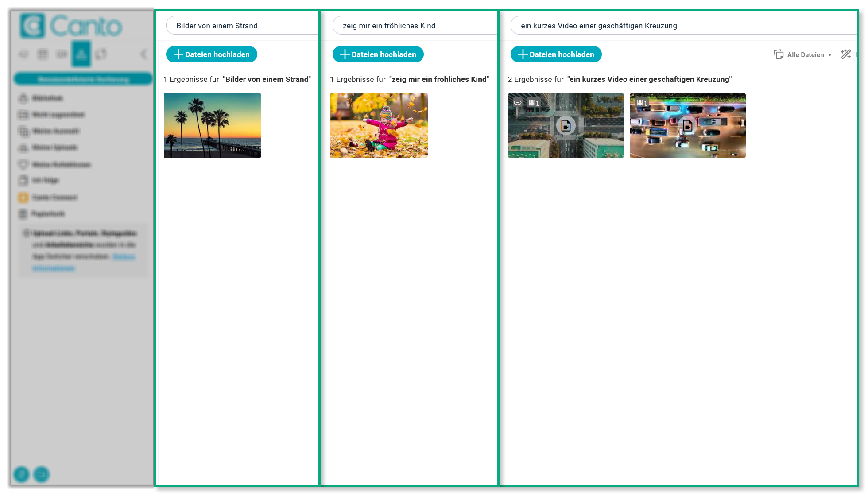Click video file icon on daytime intersection thumbnail

[566, 126]
